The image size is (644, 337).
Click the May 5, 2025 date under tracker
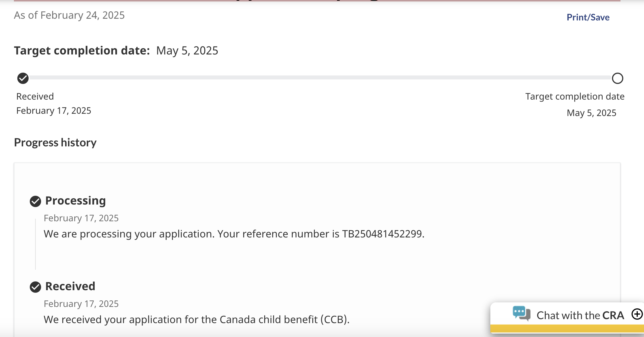(592, 113)
